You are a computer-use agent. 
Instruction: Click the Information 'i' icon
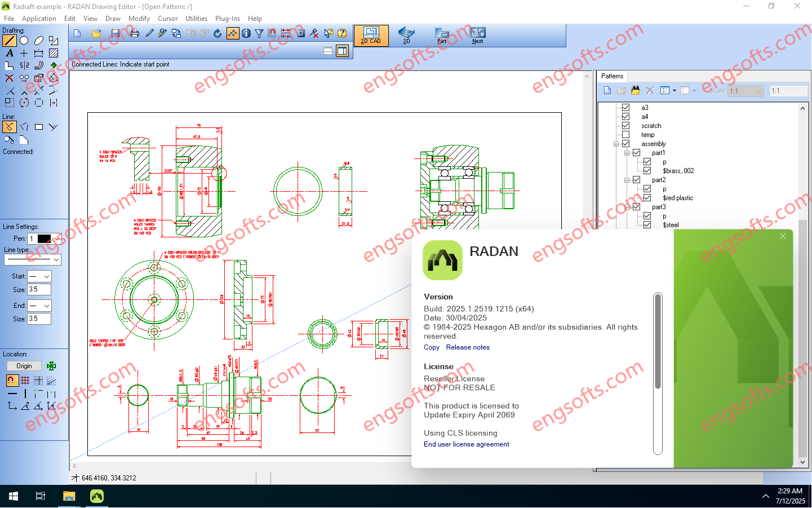pyautogui.click(x=246, y=34)
